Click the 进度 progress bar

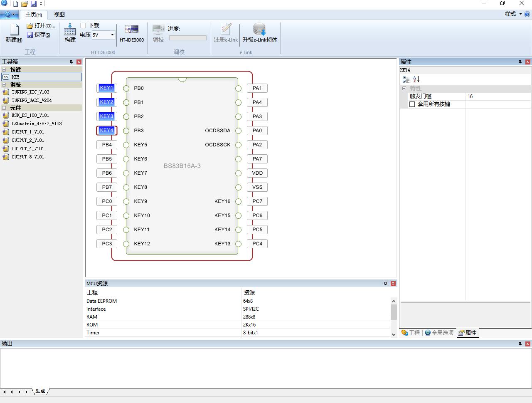[x=188, y=38]
